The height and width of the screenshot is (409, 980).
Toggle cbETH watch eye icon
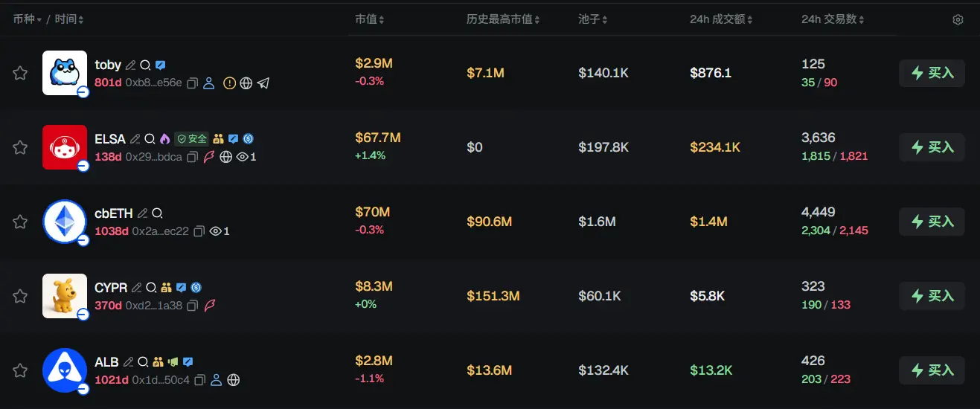pyautogui.click(x=216, y=231)
